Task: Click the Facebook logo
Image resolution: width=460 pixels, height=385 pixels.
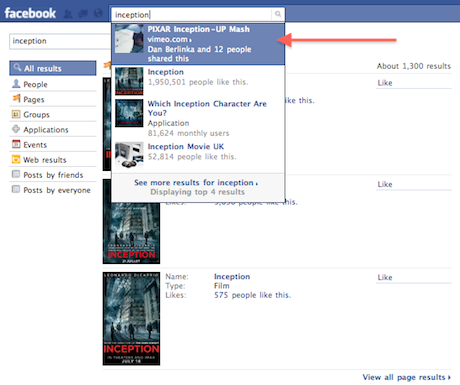Action: point(30,13)
